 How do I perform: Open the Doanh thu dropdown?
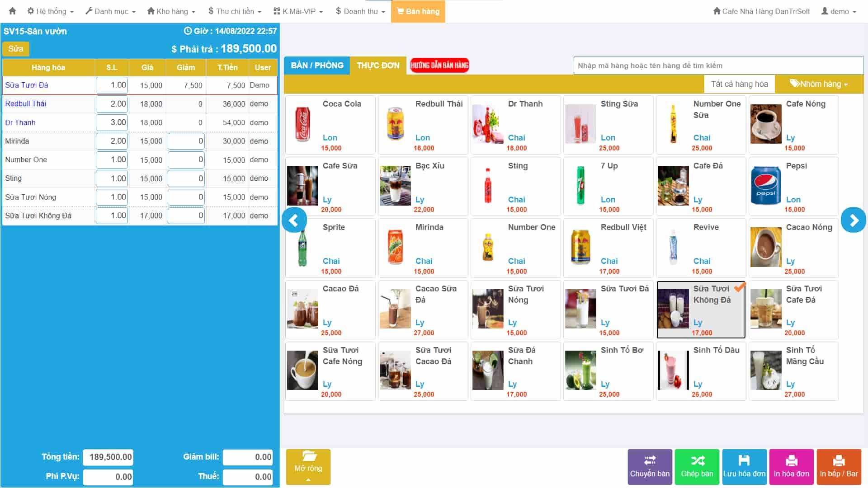click(360, 11)
